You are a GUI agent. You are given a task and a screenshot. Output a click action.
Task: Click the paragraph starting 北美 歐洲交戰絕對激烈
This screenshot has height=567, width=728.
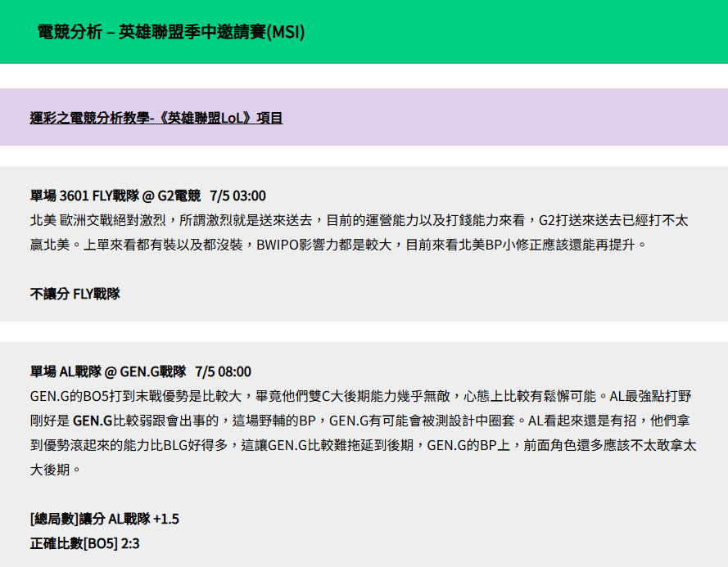pyautogui.click(x=359, y=232)
